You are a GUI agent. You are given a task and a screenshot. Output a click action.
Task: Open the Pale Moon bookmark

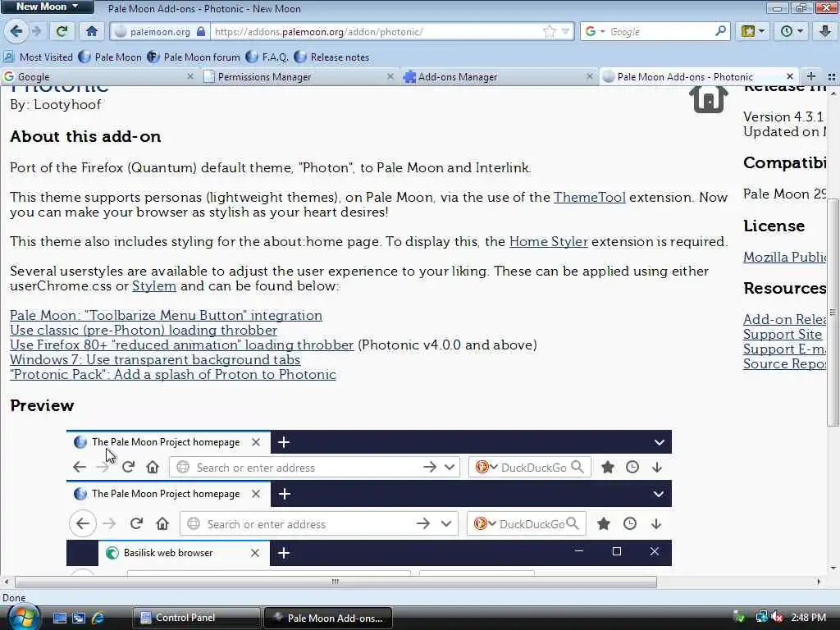click(x=110, y=57)
